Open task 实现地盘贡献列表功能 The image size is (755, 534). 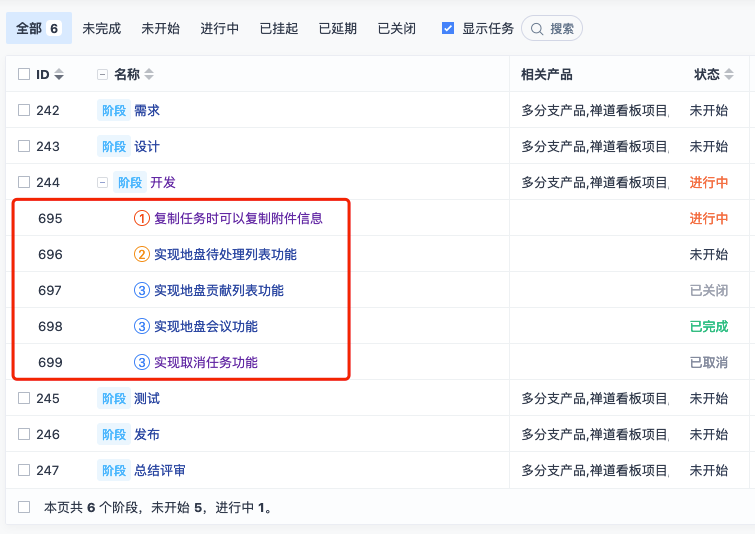pyautogui.click(x=219, y=290)
